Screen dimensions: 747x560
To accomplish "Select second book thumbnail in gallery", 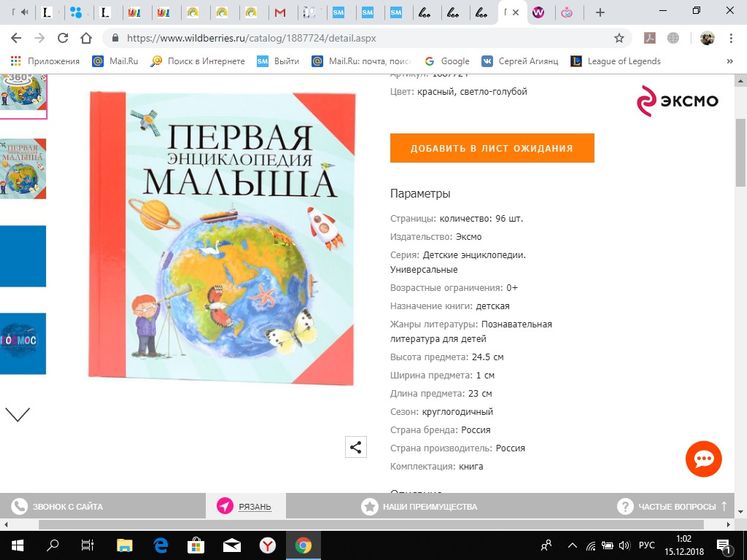I will tap(23, 168).
